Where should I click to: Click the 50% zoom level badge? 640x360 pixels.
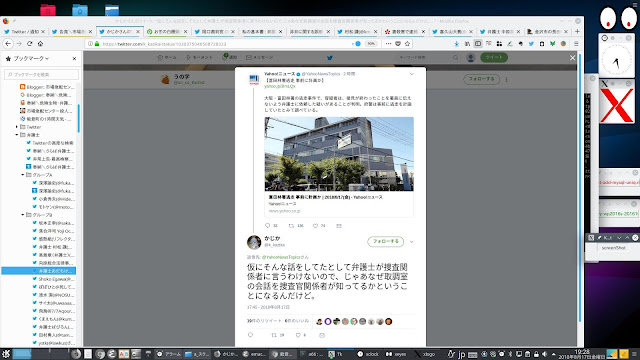pos(371,44)
